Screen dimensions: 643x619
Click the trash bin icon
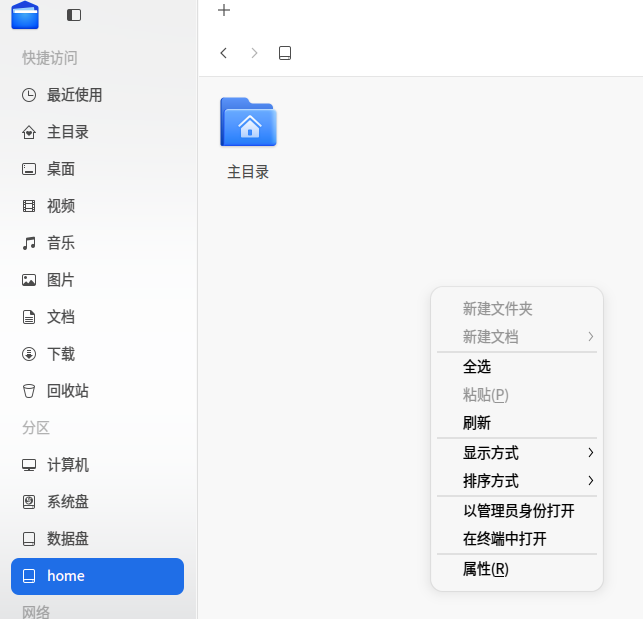29,391
